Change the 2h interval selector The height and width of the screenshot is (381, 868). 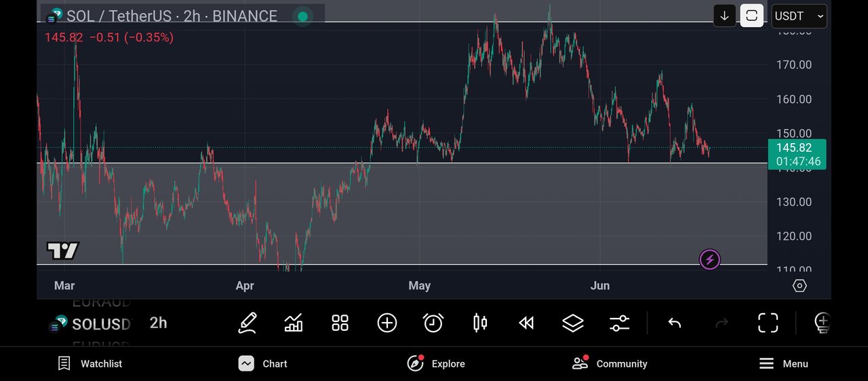[158, 323]
